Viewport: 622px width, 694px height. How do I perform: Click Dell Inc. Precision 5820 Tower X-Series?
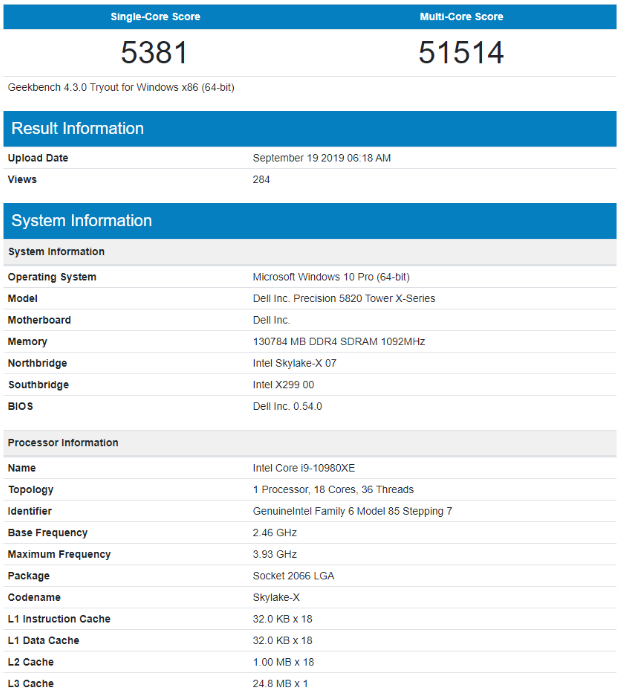344,299
